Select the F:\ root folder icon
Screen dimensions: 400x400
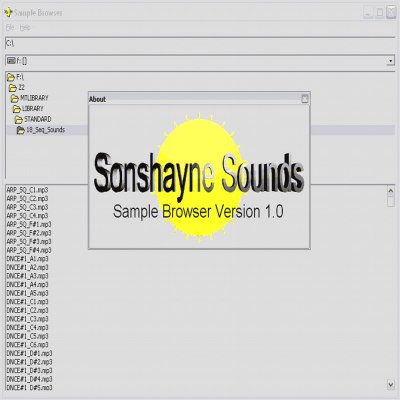pyautogui.click(x=11, y=78)
